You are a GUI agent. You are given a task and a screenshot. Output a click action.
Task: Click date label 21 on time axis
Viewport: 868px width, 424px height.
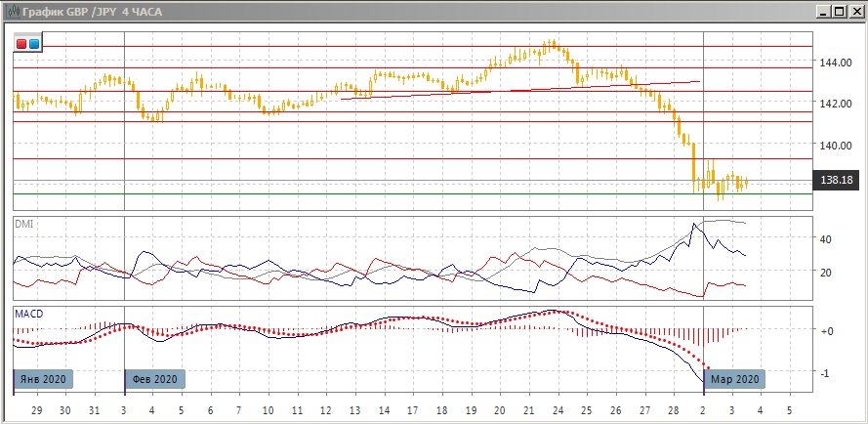[529, 410]
